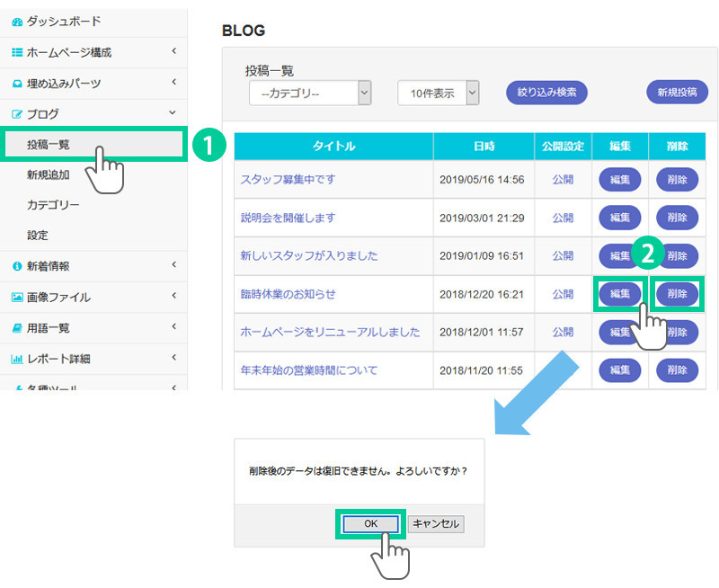Click the レポート詳細 chart icon
The width and height of the screenshot is (719, 588).
click(16, 360)
